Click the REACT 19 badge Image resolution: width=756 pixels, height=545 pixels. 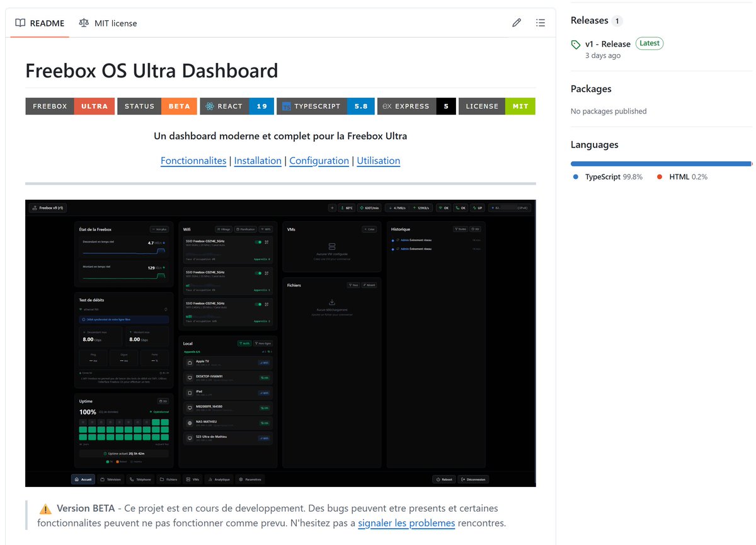238,106
